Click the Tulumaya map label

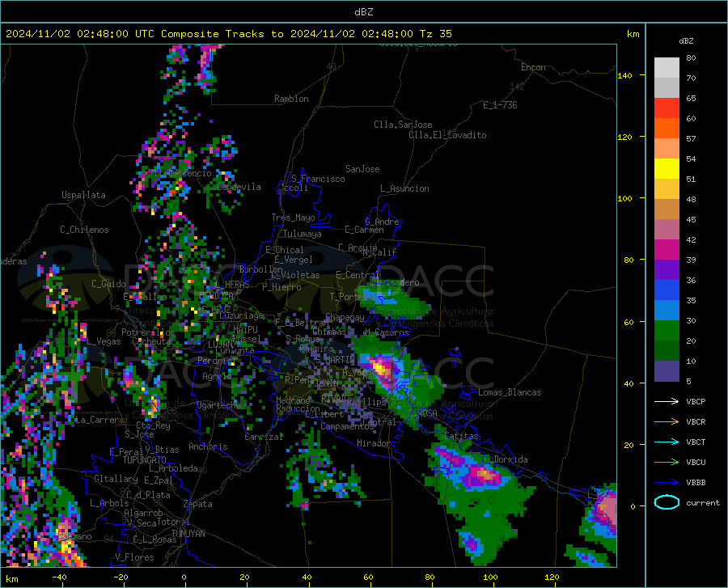(x=303, y=234)
